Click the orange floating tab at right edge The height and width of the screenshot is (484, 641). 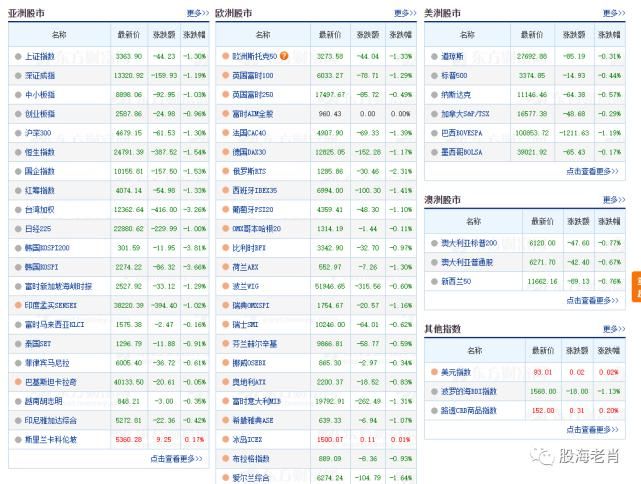[x=637, y=286]
